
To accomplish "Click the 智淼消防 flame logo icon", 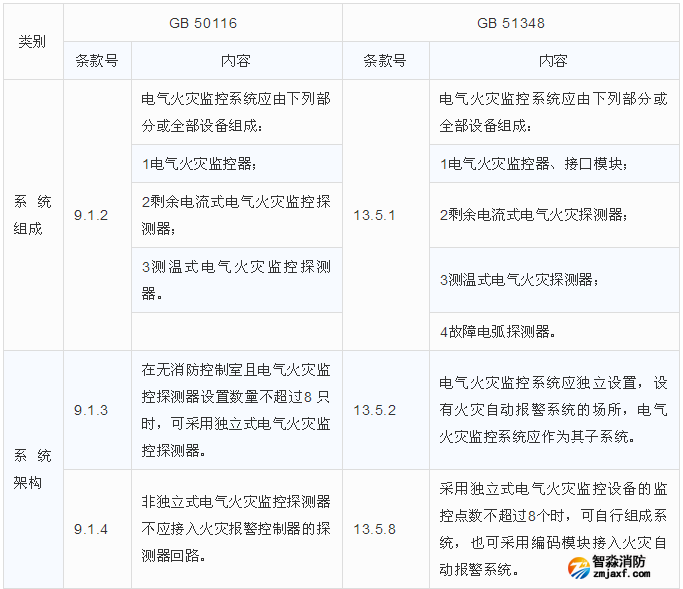I will (578, 568).
